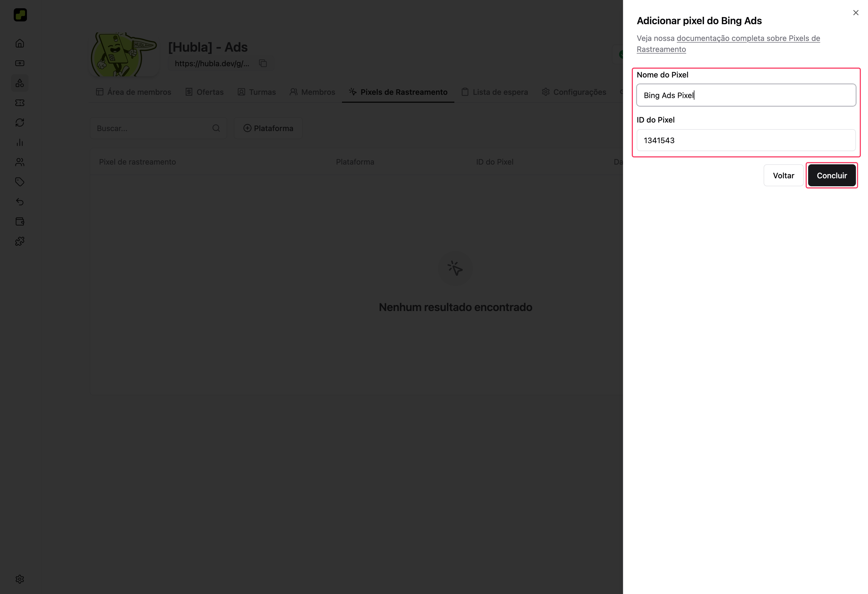868x594 pixels.
Task: Open the Pixels de Rastreamento documentation link
Action: pyautogui.click(x=748, y=38)
